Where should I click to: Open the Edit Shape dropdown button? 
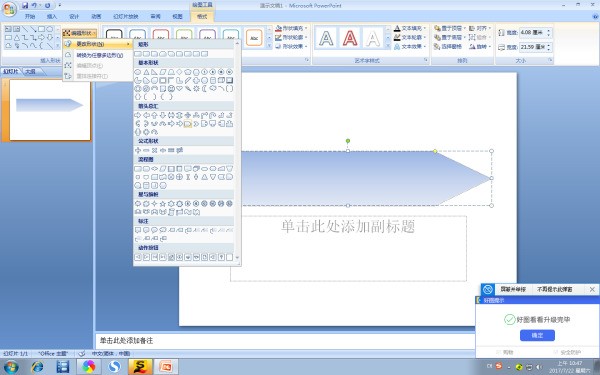80,33
